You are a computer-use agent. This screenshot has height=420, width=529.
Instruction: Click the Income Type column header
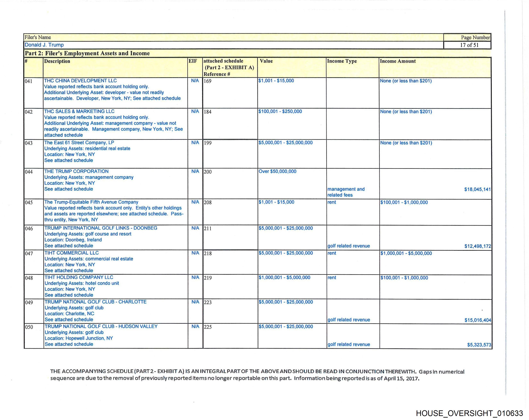coord(342,61)
